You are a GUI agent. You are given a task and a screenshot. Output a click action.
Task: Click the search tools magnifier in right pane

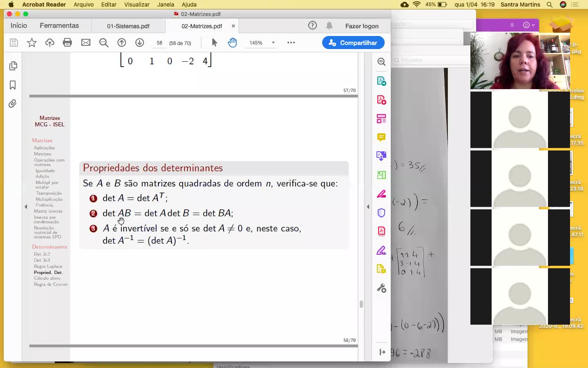tap(381, 62)
